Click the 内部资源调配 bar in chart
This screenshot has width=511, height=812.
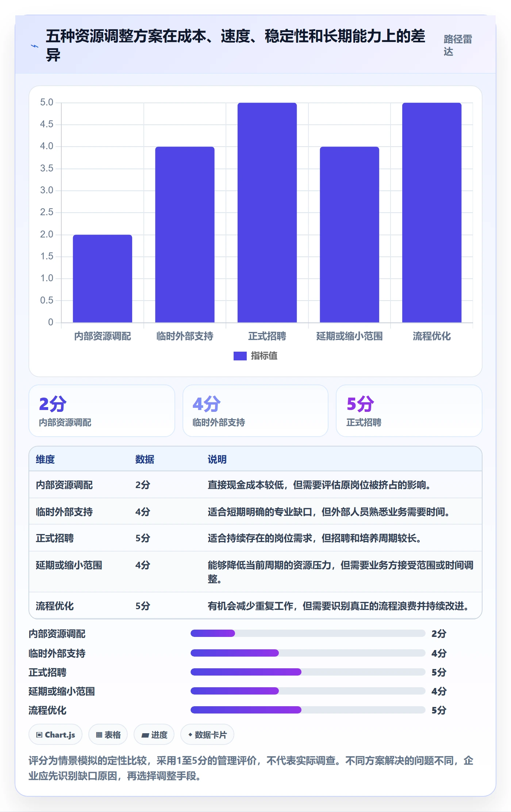tap(103, 279)
